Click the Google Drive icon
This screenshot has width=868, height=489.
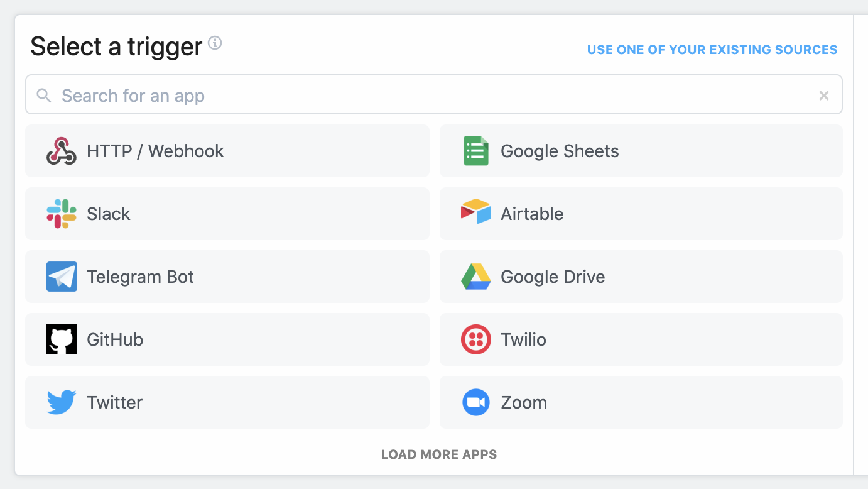pos(475,277)
